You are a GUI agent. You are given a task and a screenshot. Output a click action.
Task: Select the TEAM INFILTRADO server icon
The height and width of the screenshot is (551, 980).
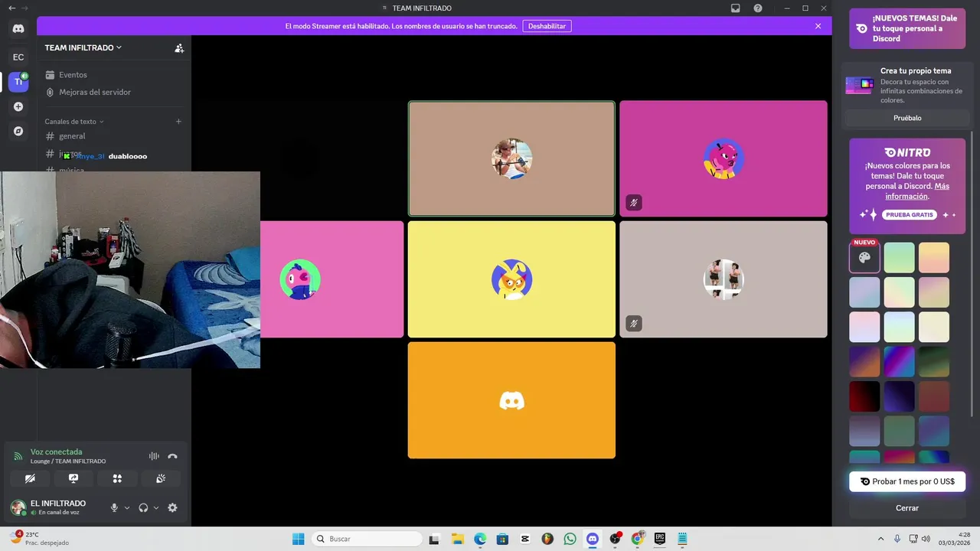(x=18, y=82)
